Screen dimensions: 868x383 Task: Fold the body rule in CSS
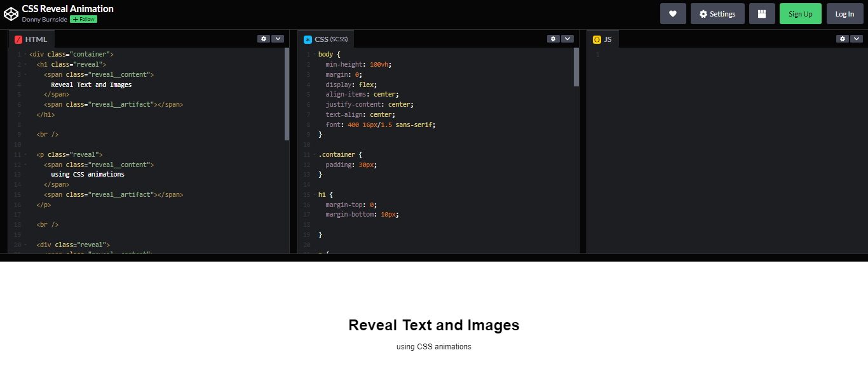tap(314, 55)
